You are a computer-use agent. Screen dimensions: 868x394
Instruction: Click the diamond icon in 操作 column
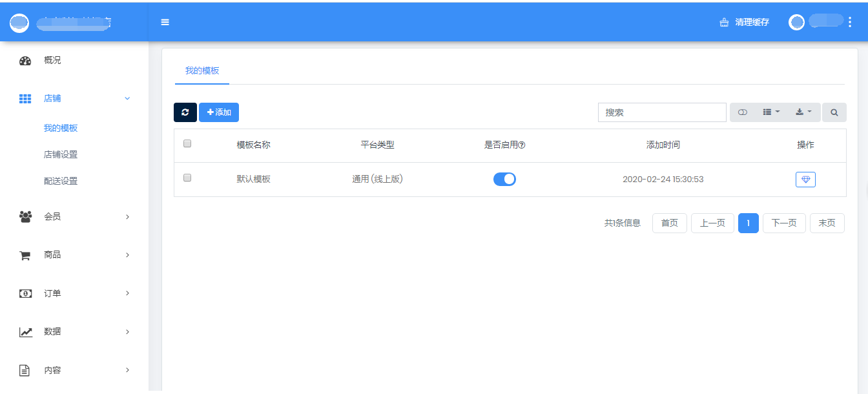click(805, 180)
